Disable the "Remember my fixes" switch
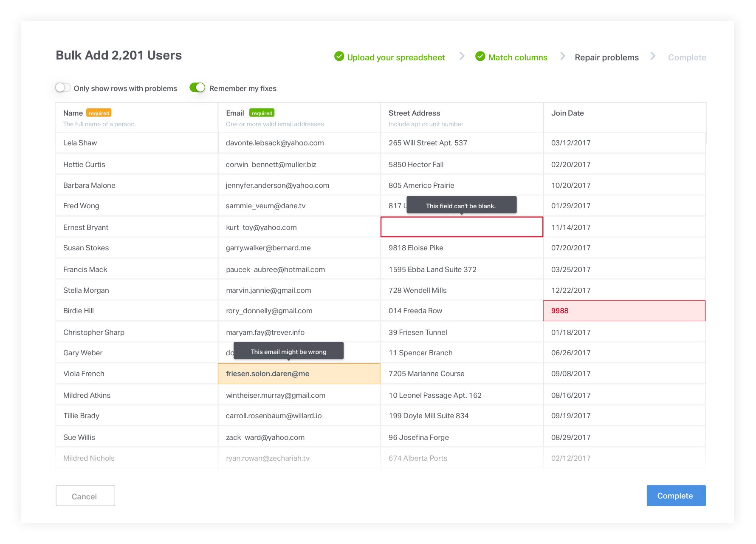Image resolution: width=756 pixels, height=544 pixels. pos(198,88)
